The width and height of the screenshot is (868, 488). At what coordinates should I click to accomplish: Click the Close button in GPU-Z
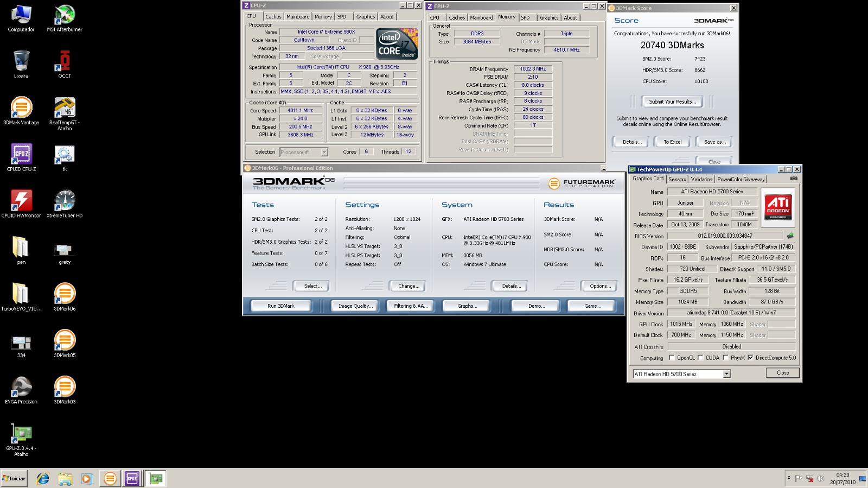[x=783, y=372]
